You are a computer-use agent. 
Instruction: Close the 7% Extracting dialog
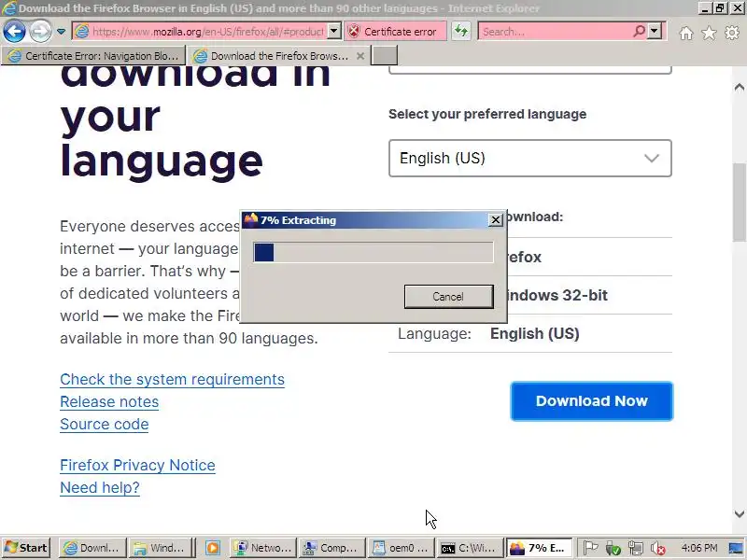click(496, 220)
